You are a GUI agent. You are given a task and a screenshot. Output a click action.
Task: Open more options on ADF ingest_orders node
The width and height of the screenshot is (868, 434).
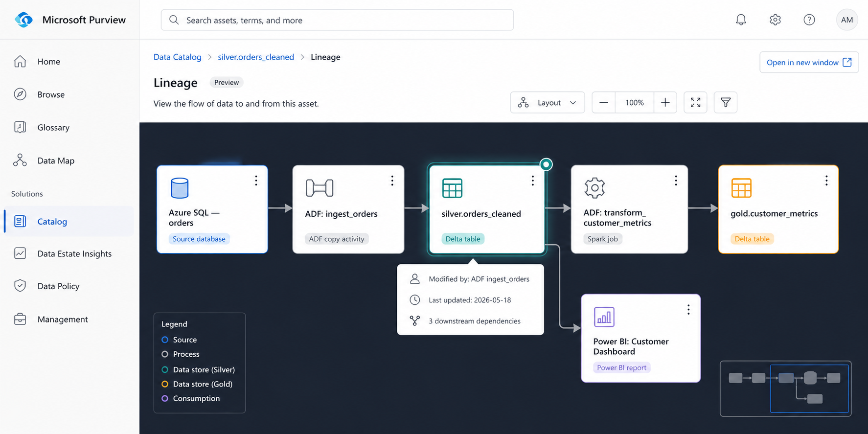tap(392, 181)
